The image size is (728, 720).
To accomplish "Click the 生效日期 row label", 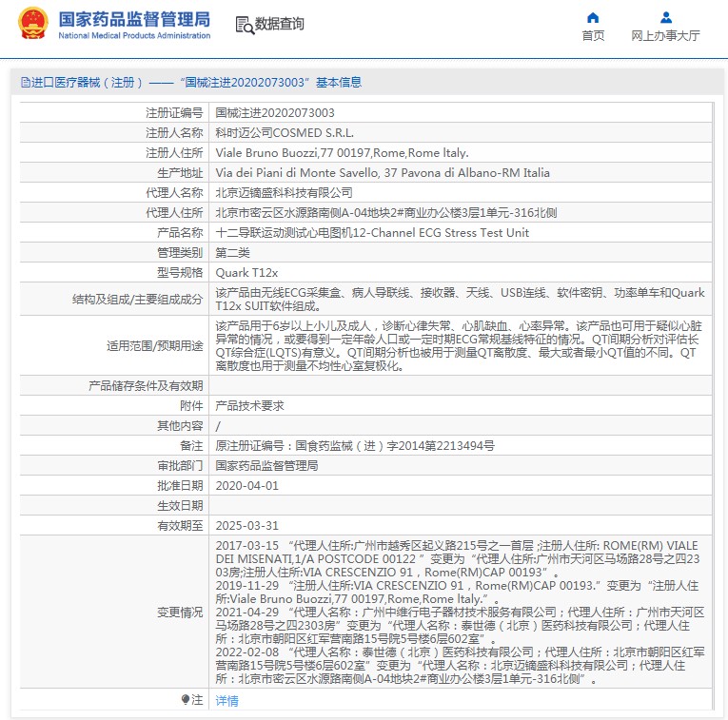I will pyautogui.click(x=180, y=506).
